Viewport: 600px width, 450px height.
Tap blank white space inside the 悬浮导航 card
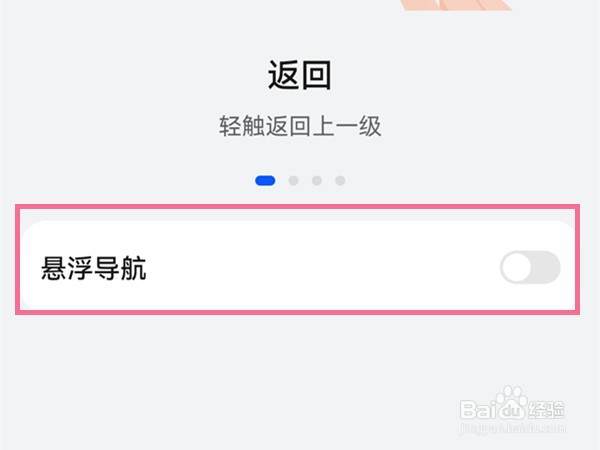coord(320,268)
